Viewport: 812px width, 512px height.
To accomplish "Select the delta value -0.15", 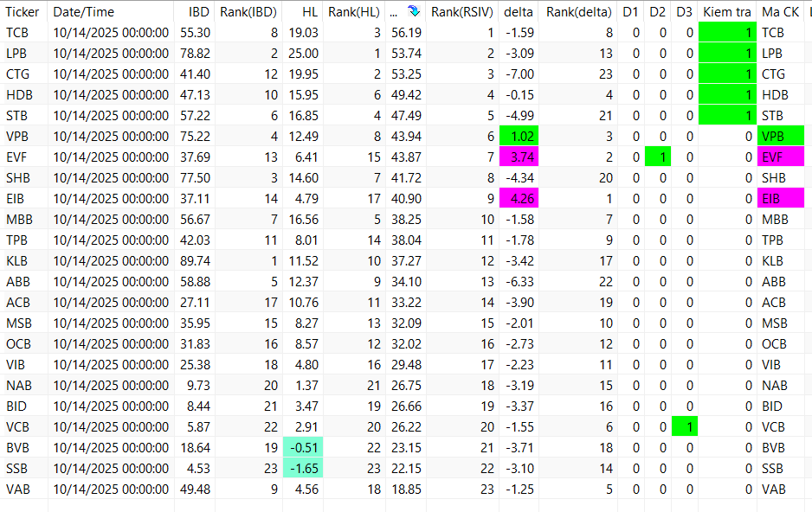I will tap(519, 94).
